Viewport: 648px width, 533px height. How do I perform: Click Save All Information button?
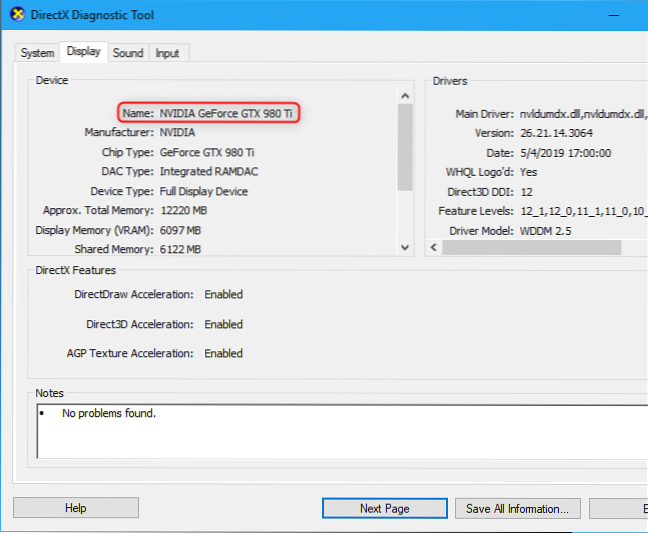click(517, 508)
